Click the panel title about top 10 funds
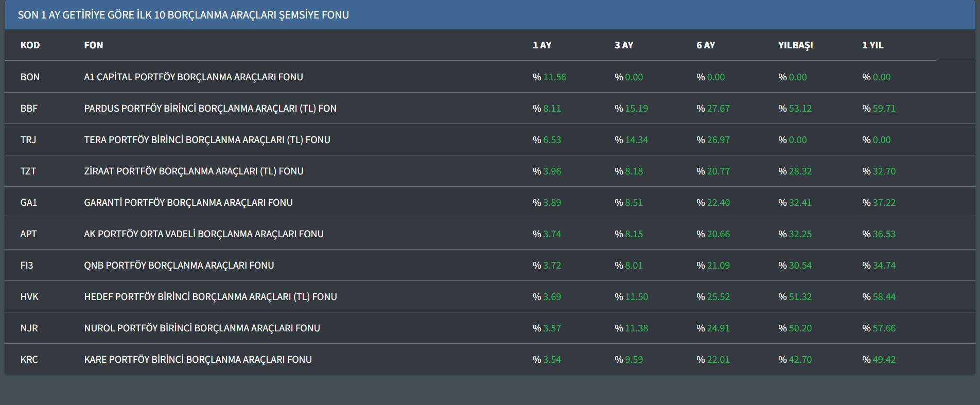980x405 pixels. click(183, 15)
